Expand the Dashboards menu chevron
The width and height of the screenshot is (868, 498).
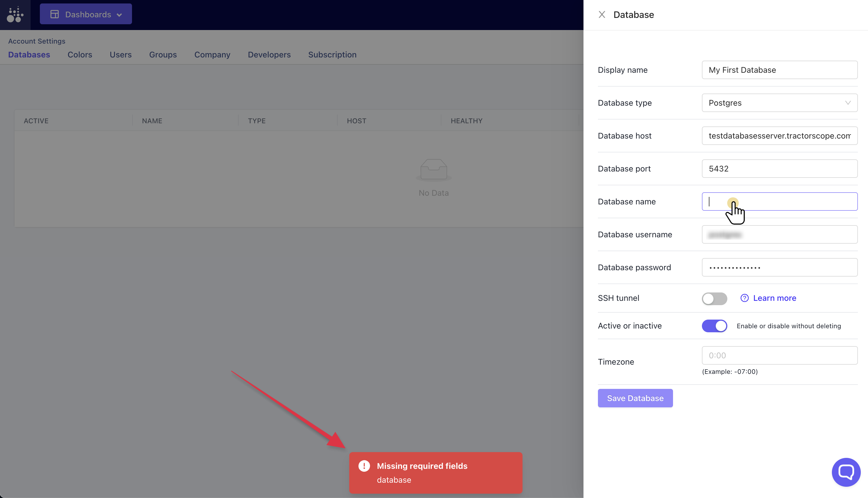point(119,15)
